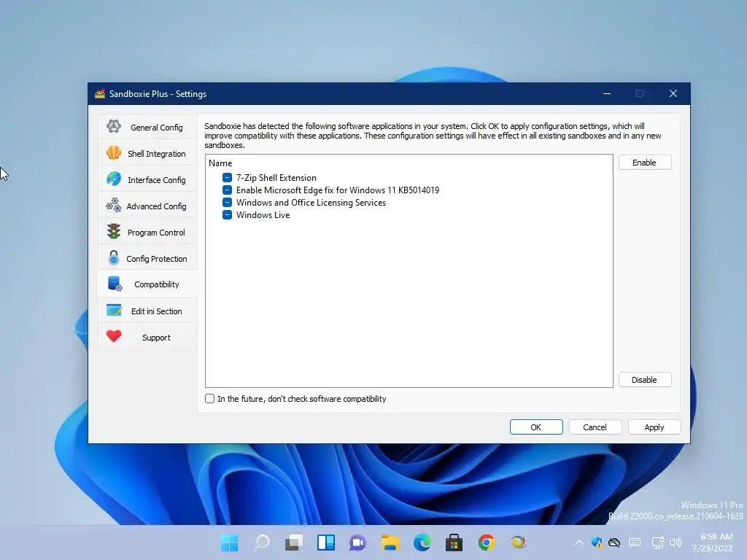The width and height of the screenshot is (747, 560).
Task: Click the OneDrive cloud tray icon
Action: point(614,542)
